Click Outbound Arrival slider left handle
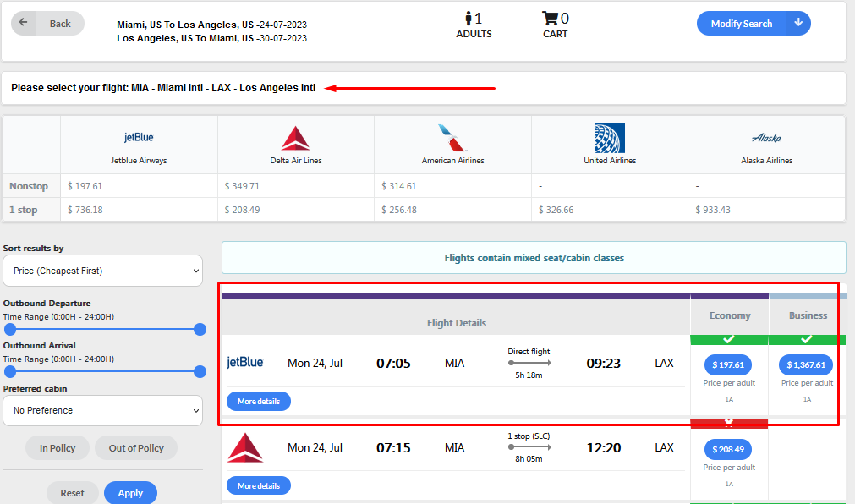The width and height of the screenshot is (855, 504). [10, 372]
